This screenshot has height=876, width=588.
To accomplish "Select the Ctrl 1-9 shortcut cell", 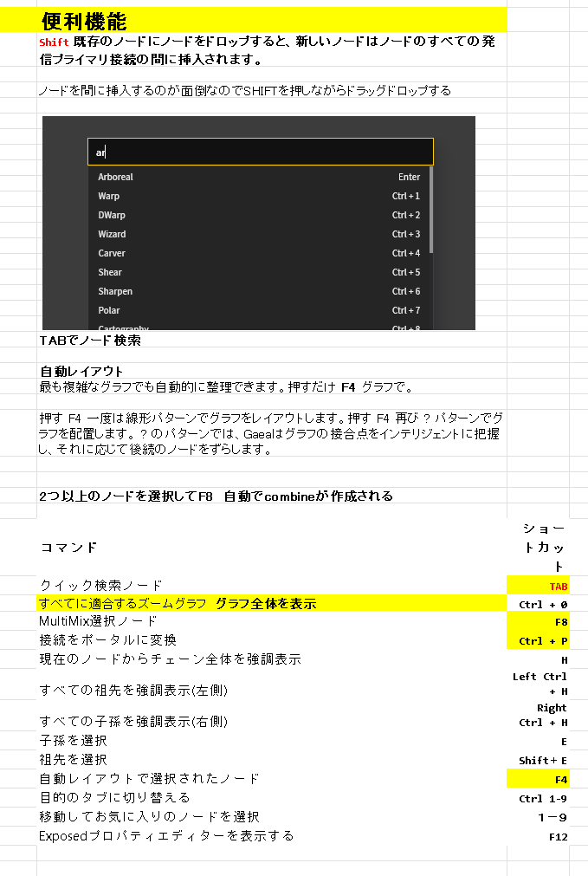I will pyautogui.click(x=539, y=797).
